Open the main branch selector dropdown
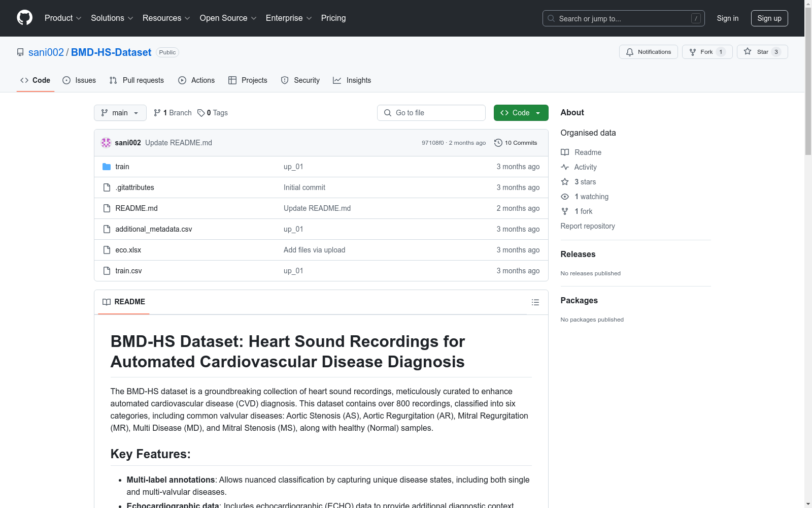 point(120,113)
